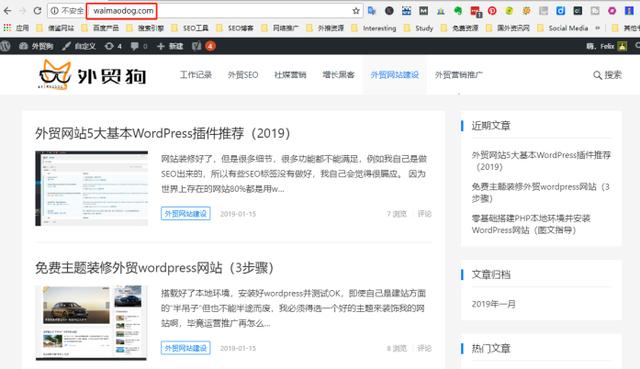Open the SEO工具 bookmark folder
The height and width of the screenshot is (369, 640).
190,28
